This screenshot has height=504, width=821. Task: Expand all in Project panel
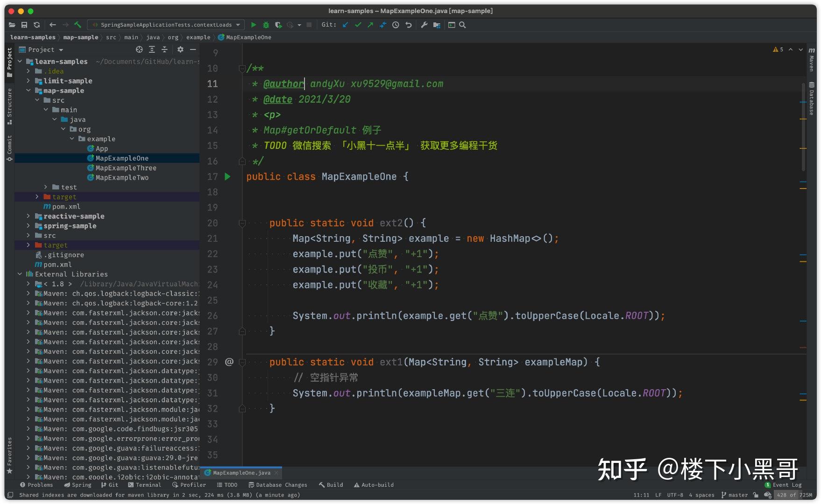point(152,49)
